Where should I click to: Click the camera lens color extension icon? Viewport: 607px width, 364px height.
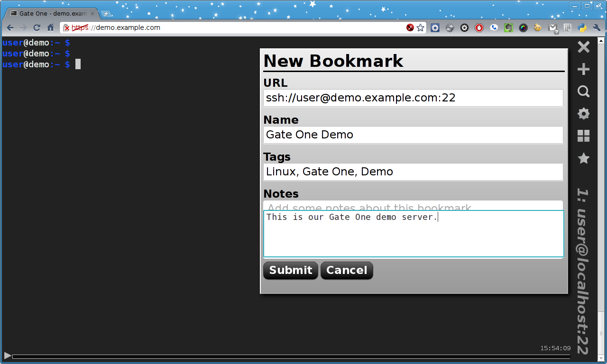click(523, 27)
